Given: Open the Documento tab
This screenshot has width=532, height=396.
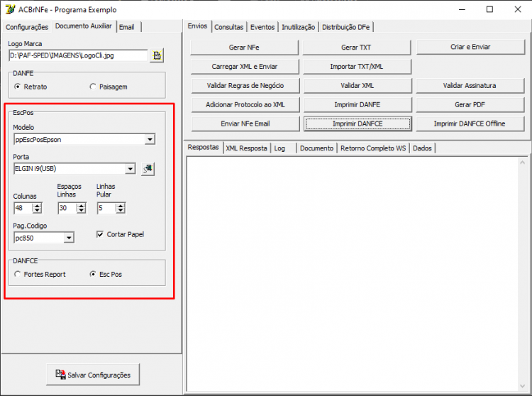Looking at the screenshot, I should tap(316, 148).
